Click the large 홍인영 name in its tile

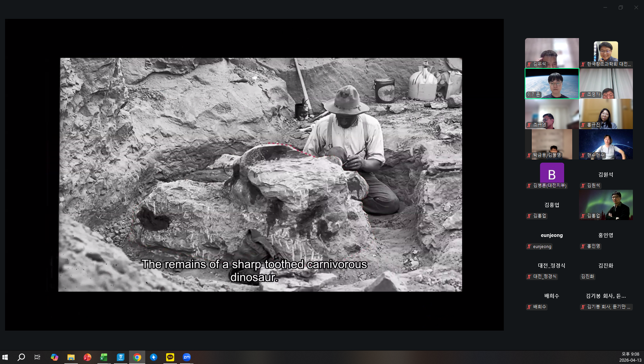[x=606, y=235]
